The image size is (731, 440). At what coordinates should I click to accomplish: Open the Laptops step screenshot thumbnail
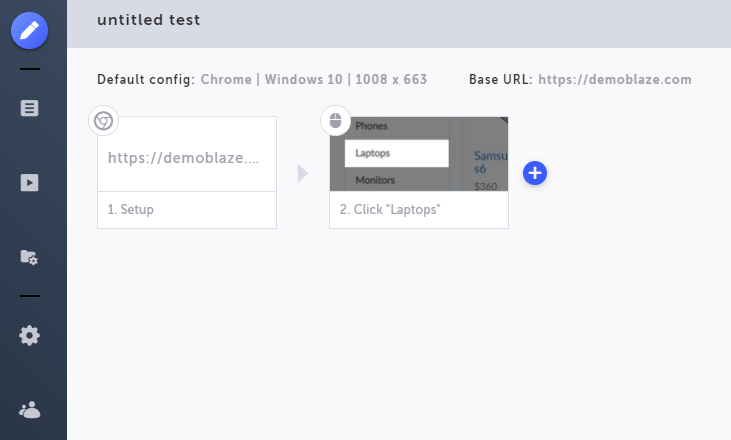click(419, 154)
